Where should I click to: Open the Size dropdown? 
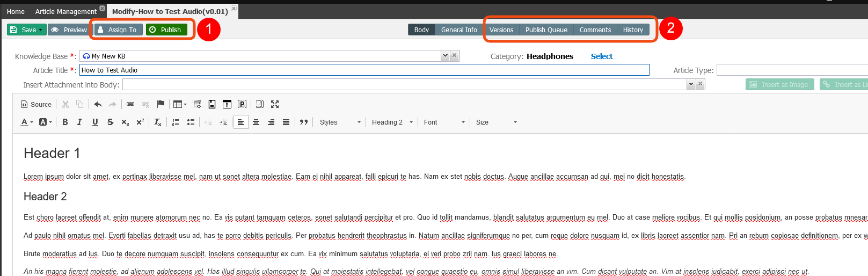coord(497,122)
